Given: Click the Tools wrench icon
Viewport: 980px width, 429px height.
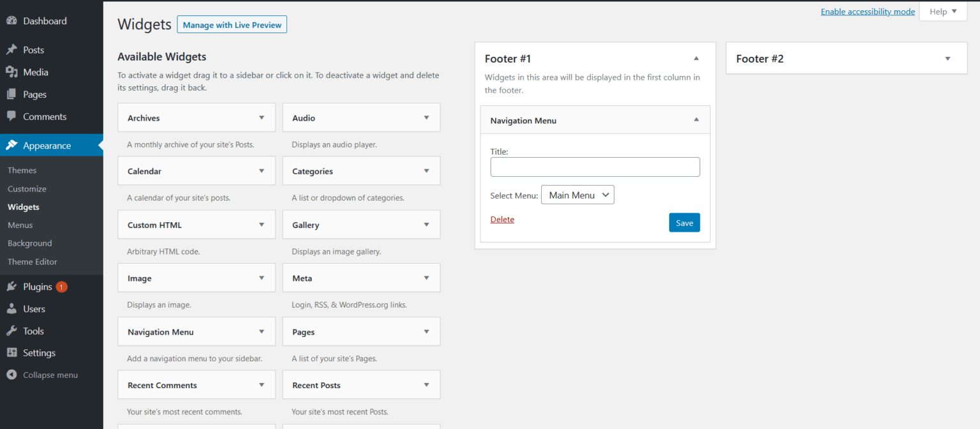Looking at the screenshot, I should (x=13, y=331).
